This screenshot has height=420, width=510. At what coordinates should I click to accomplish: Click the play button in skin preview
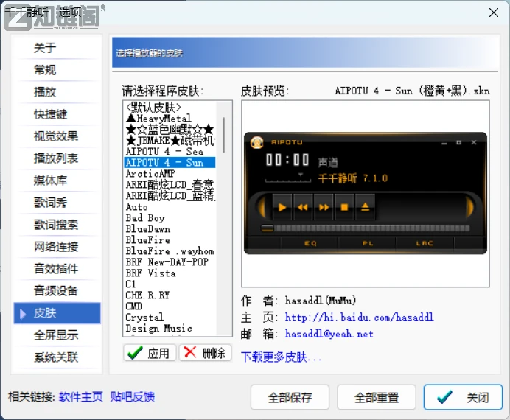[x=282, y=207]
